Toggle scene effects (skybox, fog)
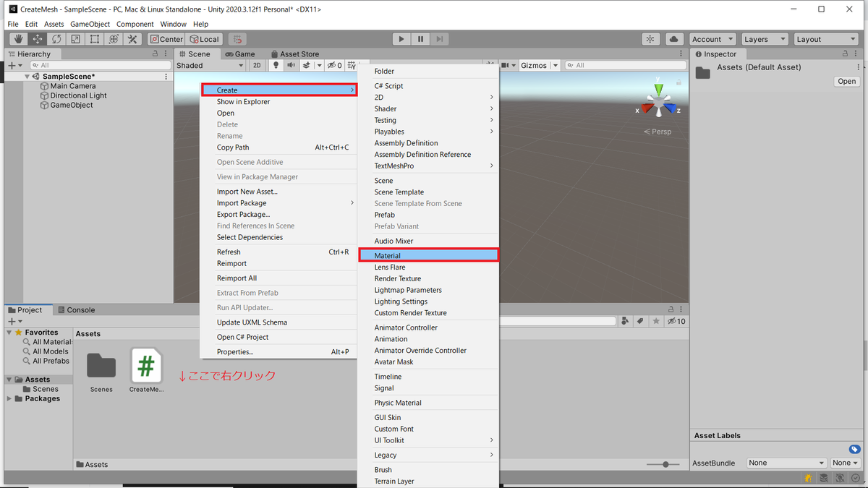Screen dimensions: 868x488 (306, 65)
